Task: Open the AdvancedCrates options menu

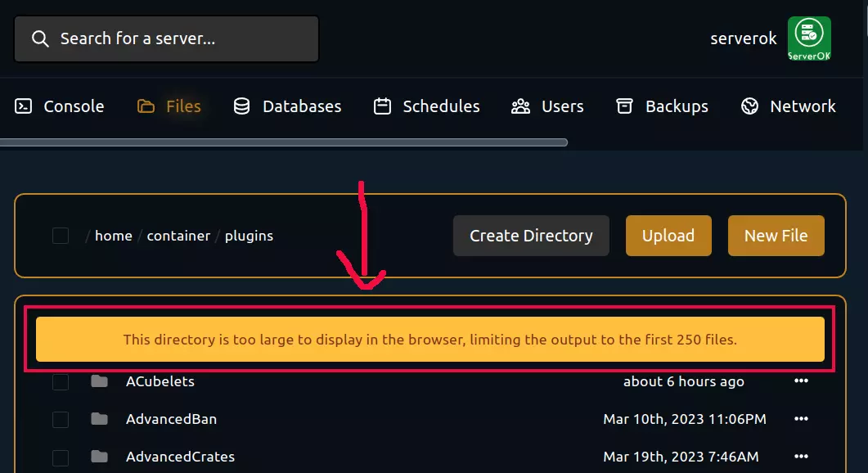Action: coord(801,457)
